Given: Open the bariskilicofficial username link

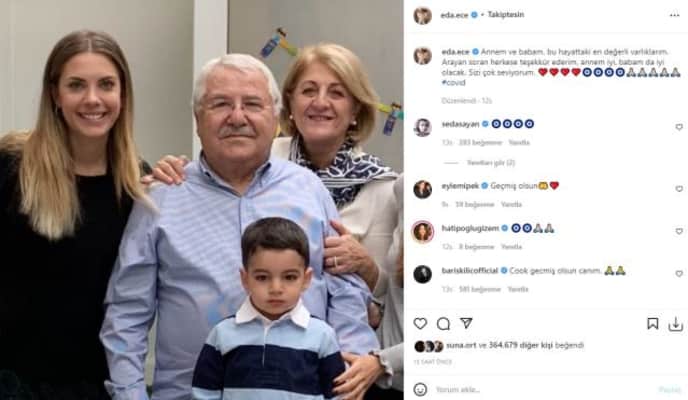Looking at the screenshot, I should (x=469, y=271).
